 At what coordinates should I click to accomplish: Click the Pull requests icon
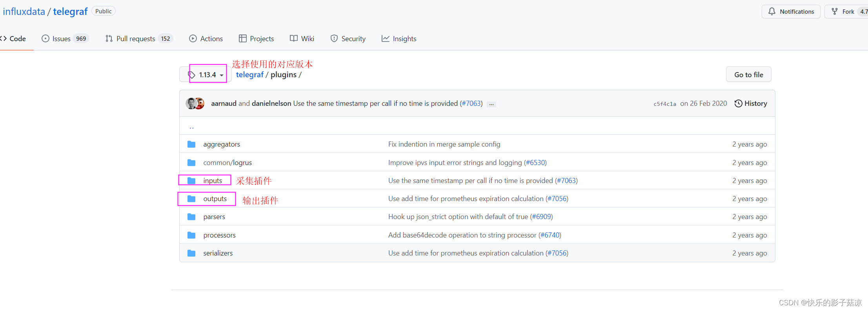tap(109, 38)
